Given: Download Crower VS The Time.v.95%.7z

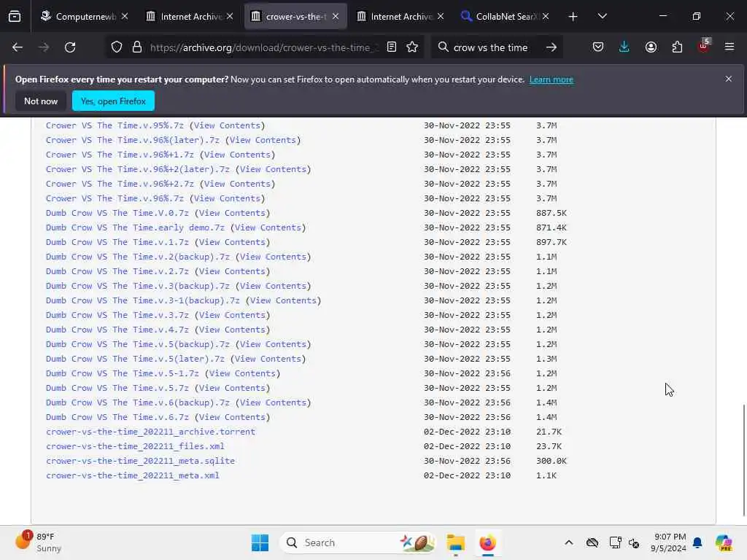Looking at the screenshot, I should coord(115,125).
